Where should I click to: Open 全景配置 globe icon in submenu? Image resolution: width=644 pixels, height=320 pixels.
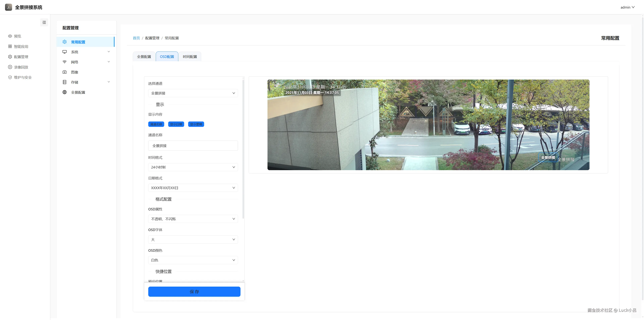pos(65,92)
